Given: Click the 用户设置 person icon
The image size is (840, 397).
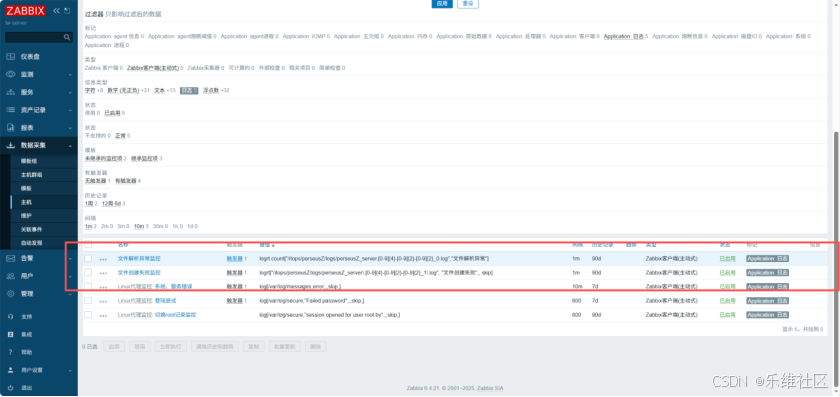Looking at the screenshot, I should coord(10,370).
